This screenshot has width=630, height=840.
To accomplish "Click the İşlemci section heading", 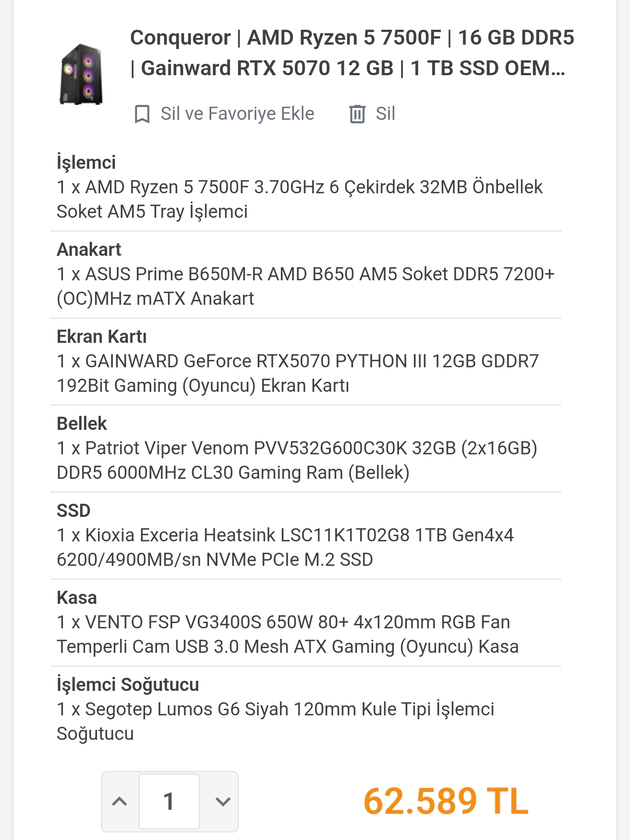I will click(x=86, y=162).
